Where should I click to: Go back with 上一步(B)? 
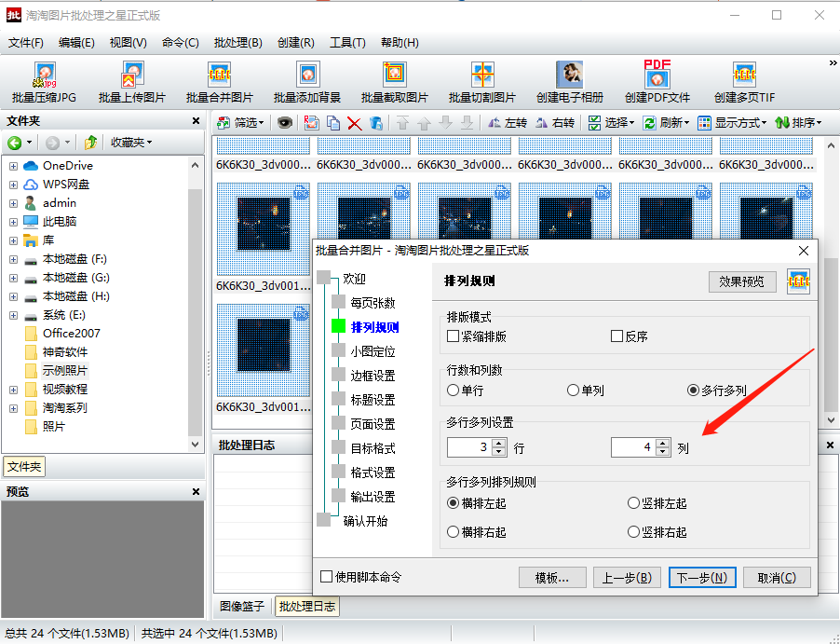click(x=627, y=578)
